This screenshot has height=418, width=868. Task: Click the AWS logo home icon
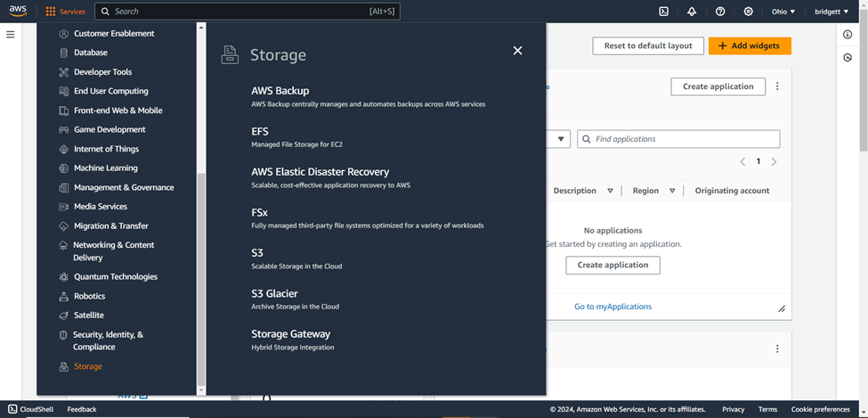coord(18,11)
